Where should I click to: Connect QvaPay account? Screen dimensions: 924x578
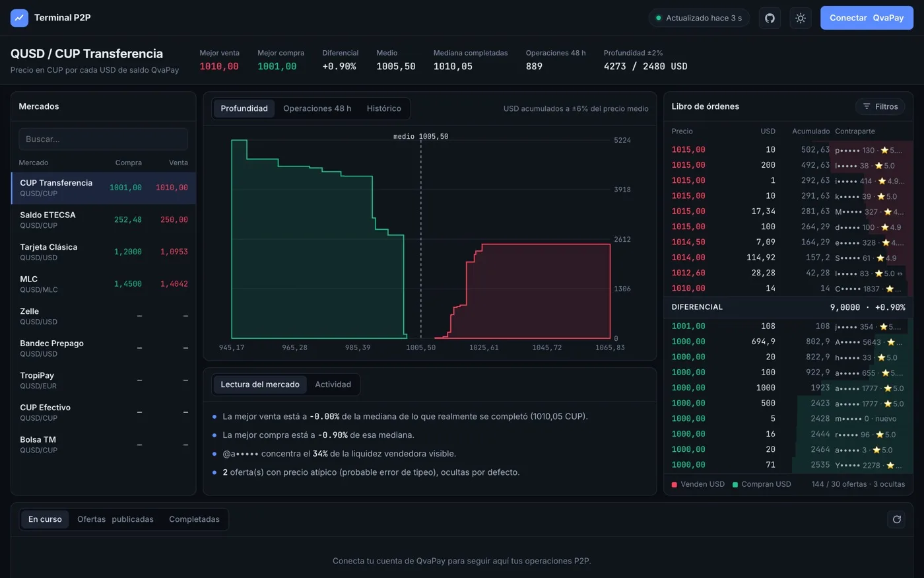coord(867,18)
